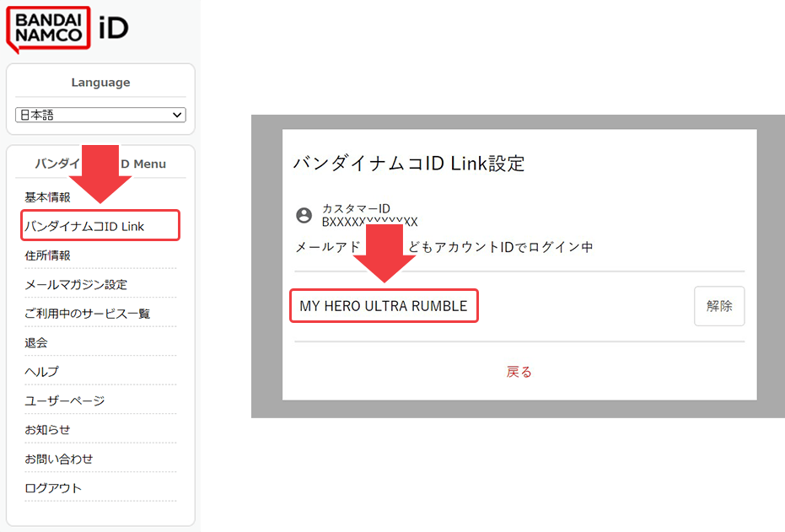Open ヘルプ in the sidebar
Viewport: 785px width, 532px height.
click(x=42, y=372)
